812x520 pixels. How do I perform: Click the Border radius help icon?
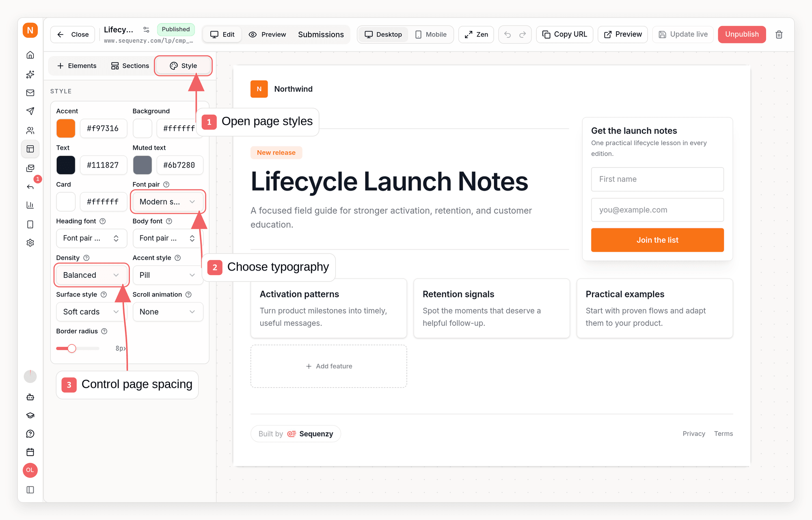(104, 331)
